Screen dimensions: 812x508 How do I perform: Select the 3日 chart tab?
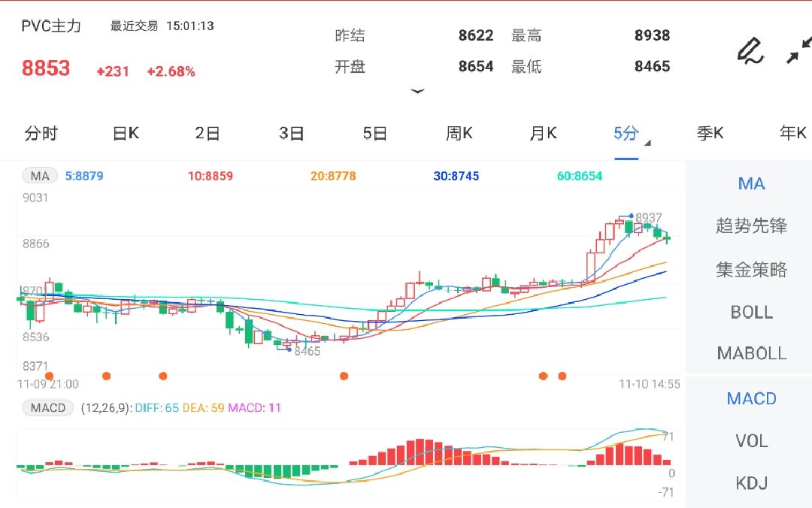(291, 134)
